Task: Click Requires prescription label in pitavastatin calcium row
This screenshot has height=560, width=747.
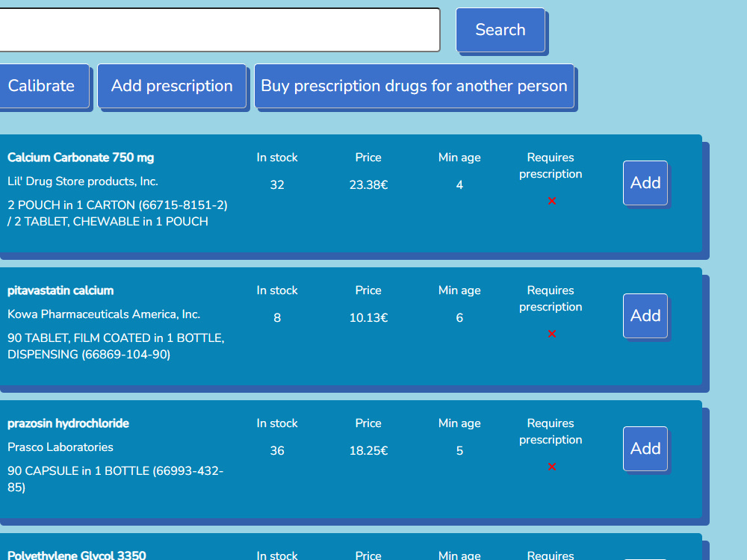Action: coord(551,299)
